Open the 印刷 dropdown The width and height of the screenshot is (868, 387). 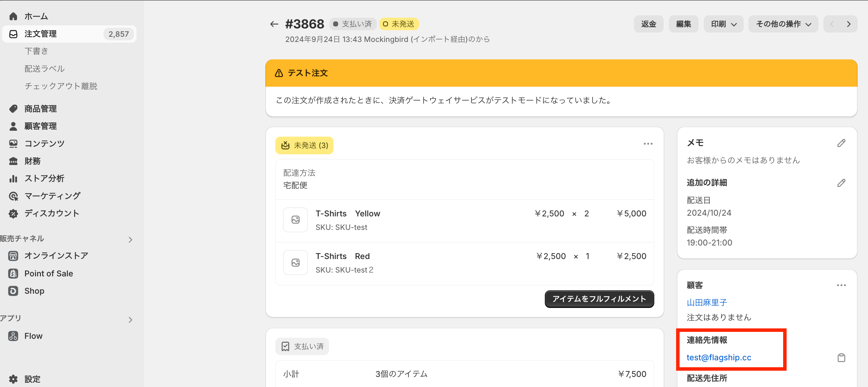coord(723,24)
